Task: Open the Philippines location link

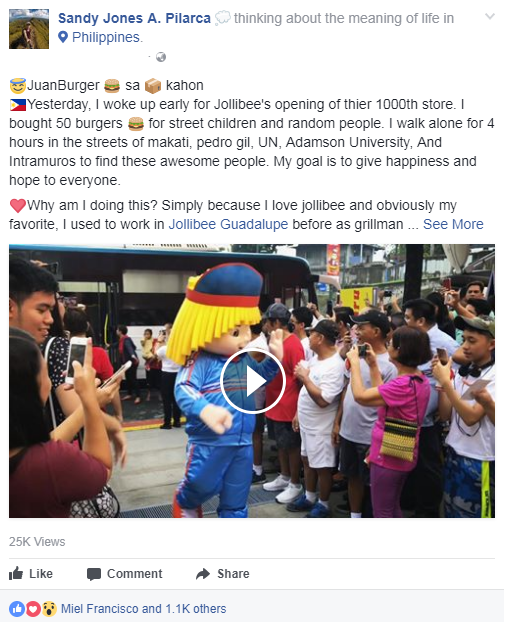Action: (107, 37)
